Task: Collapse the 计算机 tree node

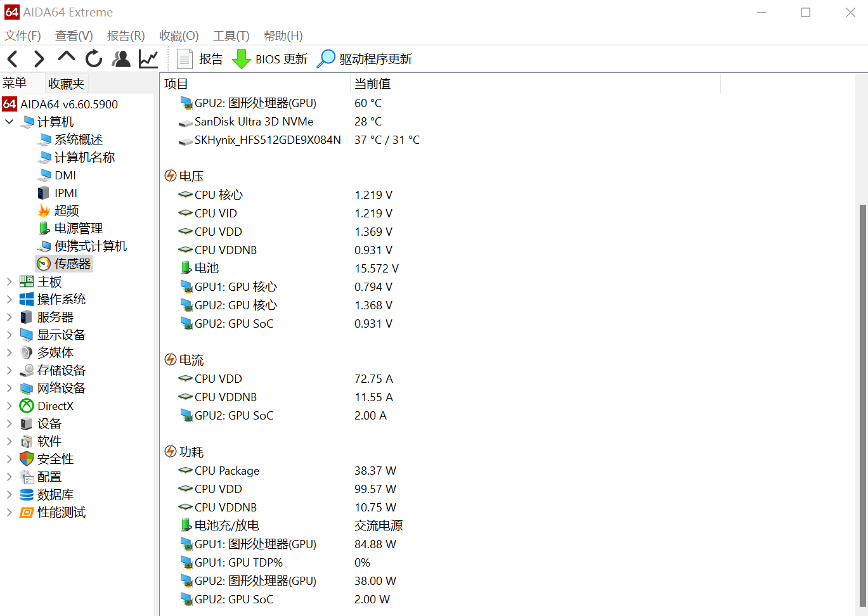Action: [9, 122]
